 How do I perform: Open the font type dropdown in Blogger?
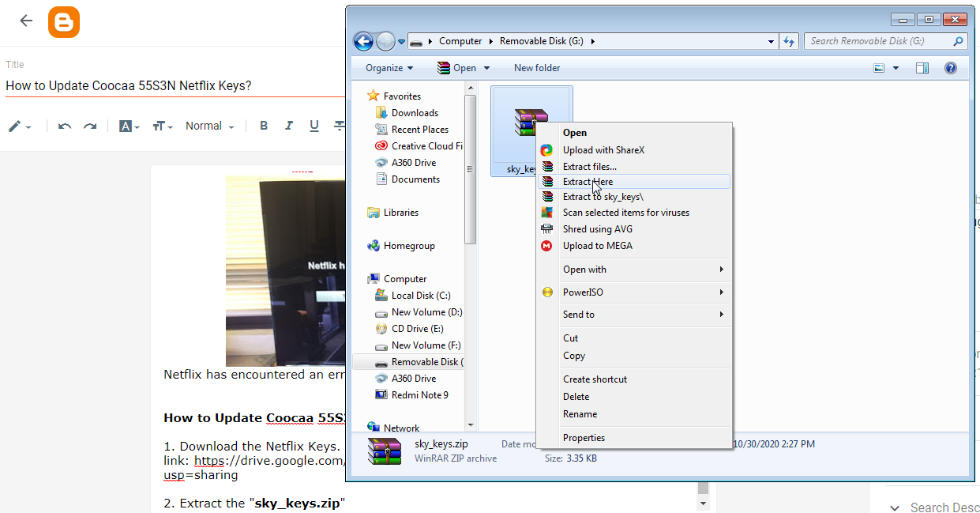point(129,126)
